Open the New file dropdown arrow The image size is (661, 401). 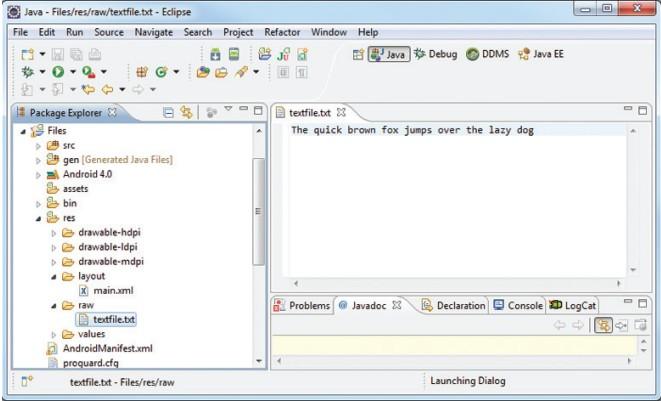42,54
